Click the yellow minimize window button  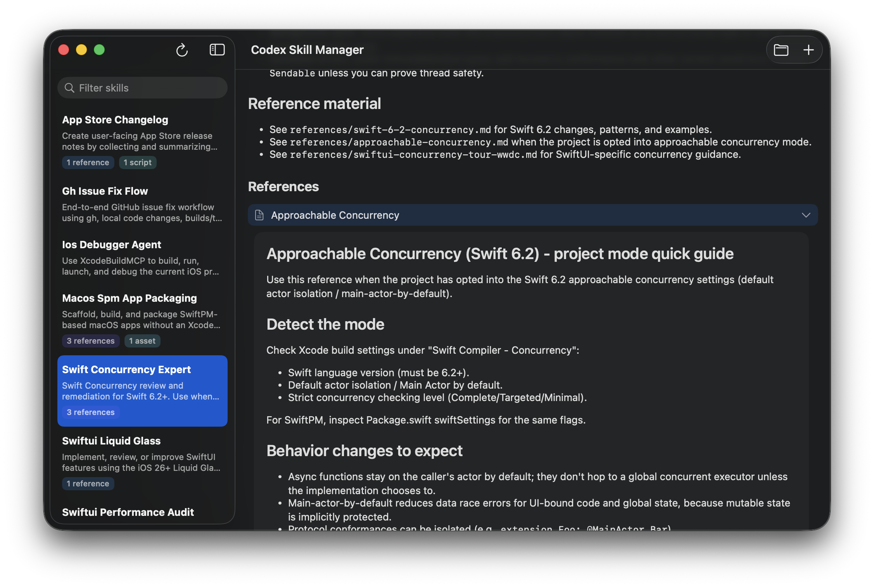point(81,50)
